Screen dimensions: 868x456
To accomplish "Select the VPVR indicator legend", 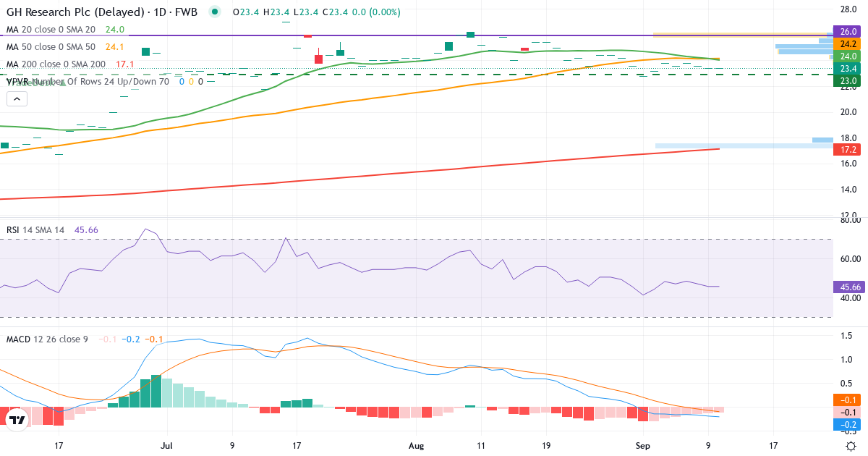I will point(106,82).
